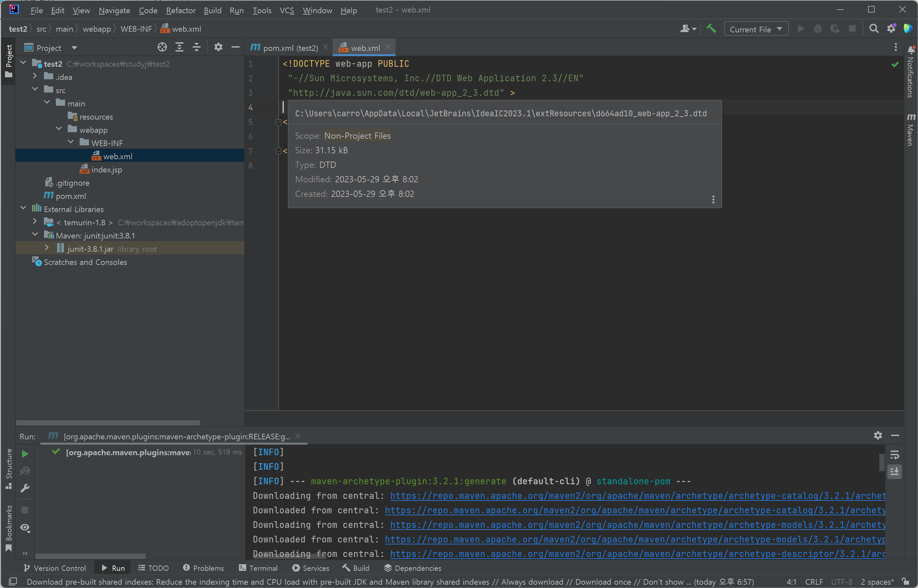Click Project panel horizontal scrollbar
The image size is (918, 588).
[x=108, y=423]
